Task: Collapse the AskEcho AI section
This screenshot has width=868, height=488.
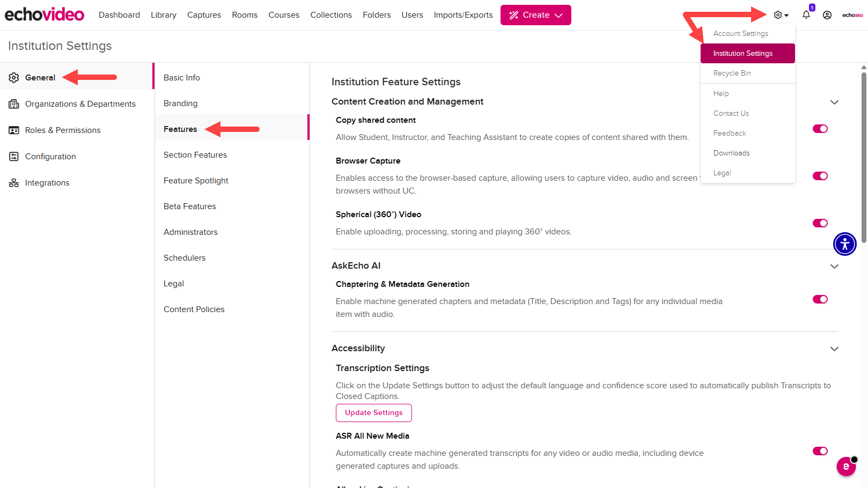Action: pyautogui.click(x=834, y=267)
